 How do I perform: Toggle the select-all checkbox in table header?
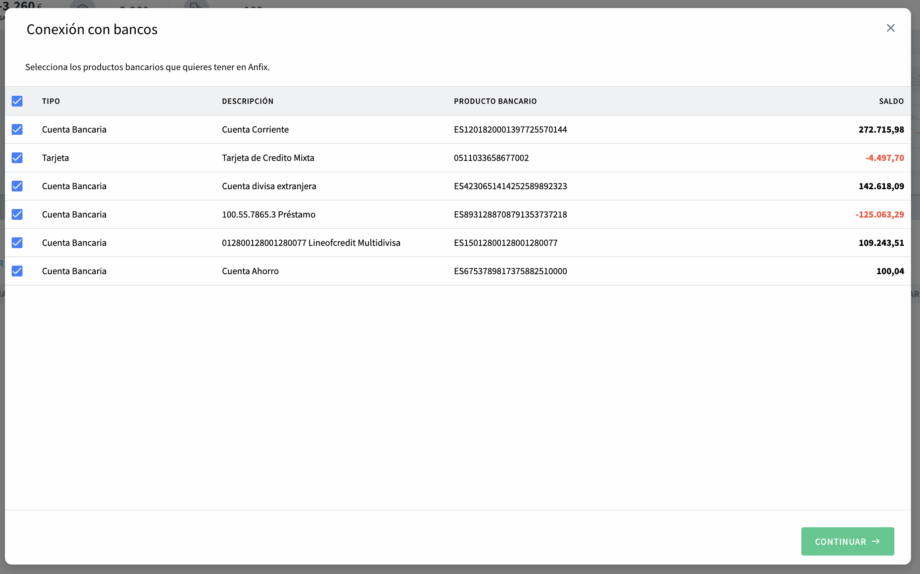[x=17, y=101]
